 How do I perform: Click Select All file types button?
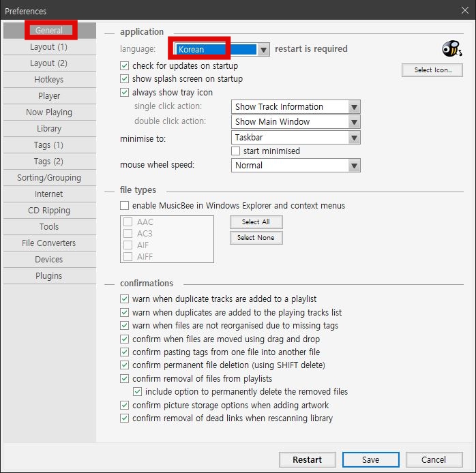click(256, 222)
